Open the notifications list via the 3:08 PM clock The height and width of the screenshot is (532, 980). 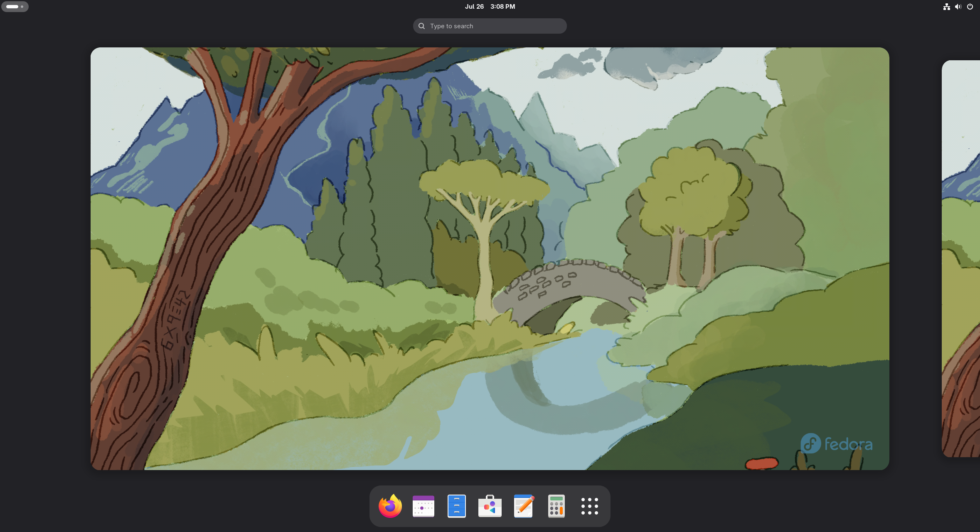coord(502,7)
